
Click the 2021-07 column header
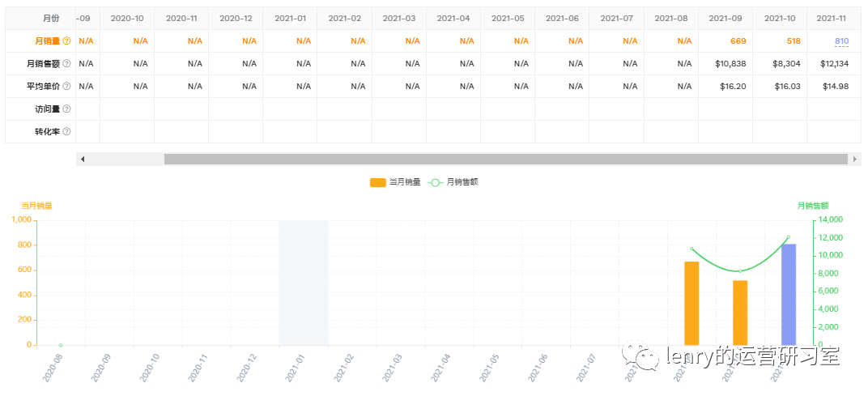coord(616,19)
